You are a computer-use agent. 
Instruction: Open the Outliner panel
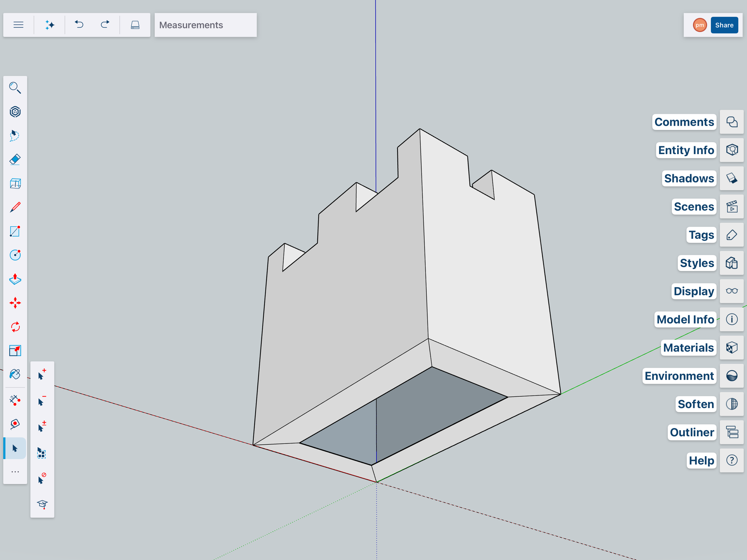pyautogui.click(x=731, y=432)
